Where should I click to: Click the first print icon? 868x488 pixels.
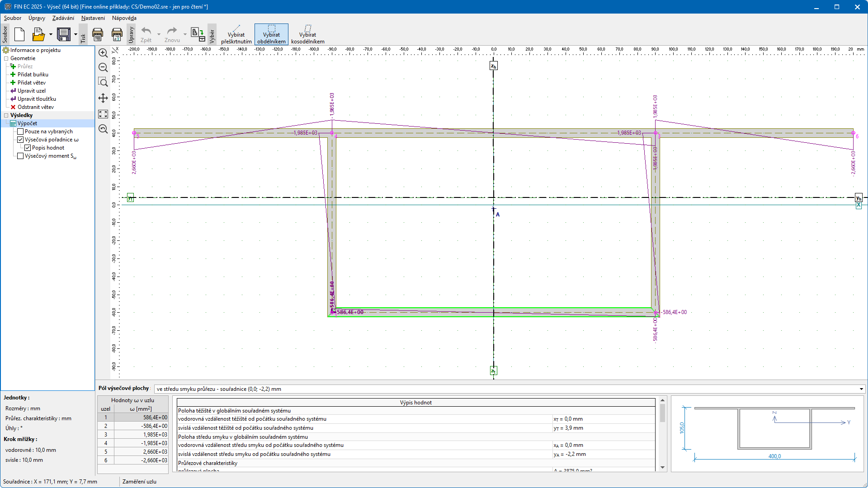point(98,34)
